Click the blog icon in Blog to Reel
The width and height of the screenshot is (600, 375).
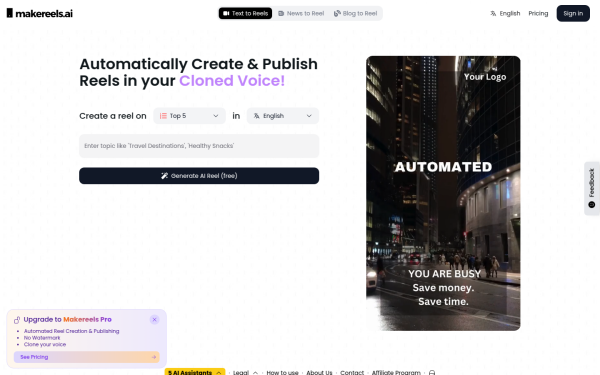point(337,13)
